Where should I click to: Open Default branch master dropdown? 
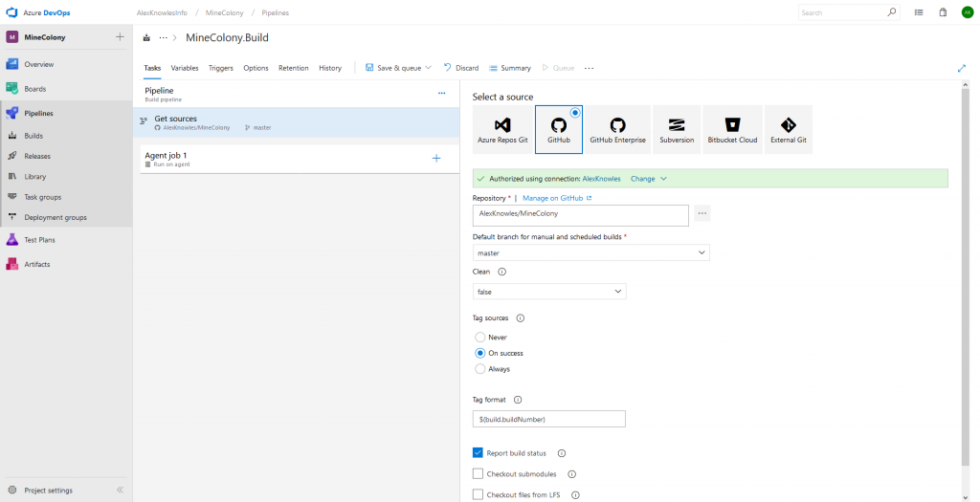(590, 252)
